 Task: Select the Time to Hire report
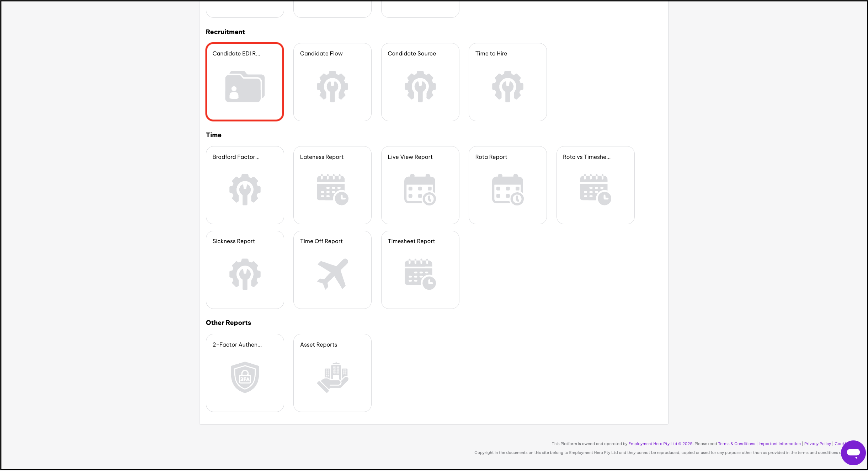[x=507, y=82]
